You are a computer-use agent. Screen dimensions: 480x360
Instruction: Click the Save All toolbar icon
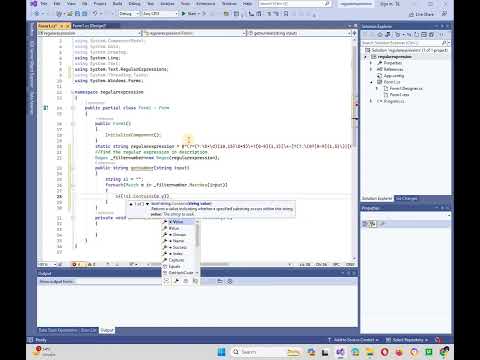[x=85, y=14]
